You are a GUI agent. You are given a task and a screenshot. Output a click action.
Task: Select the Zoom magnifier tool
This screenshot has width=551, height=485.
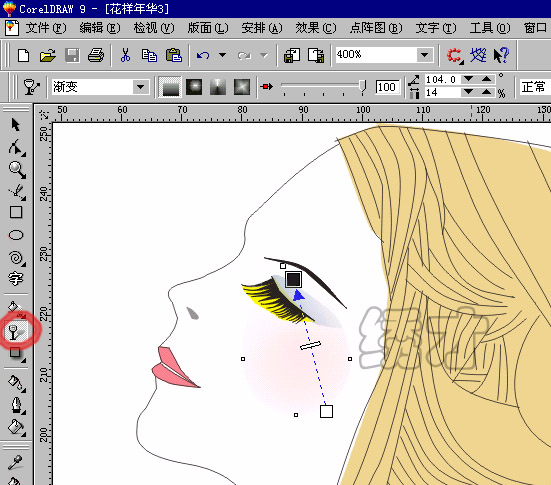point(17,170)
